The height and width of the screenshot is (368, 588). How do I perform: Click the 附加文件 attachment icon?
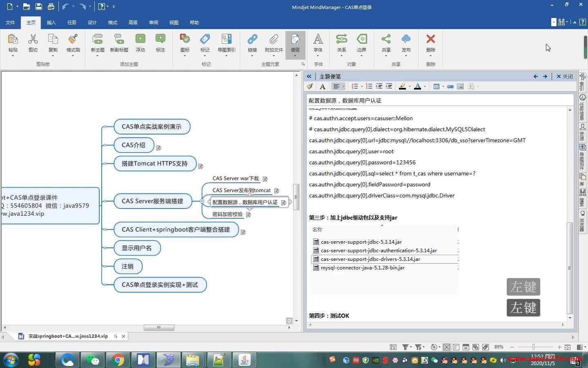pos(274,39)
